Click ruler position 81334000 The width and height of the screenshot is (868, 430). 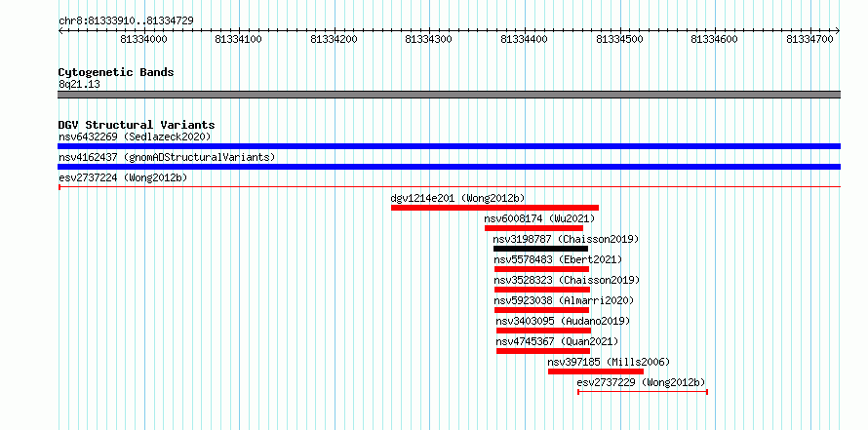[144, 39]
